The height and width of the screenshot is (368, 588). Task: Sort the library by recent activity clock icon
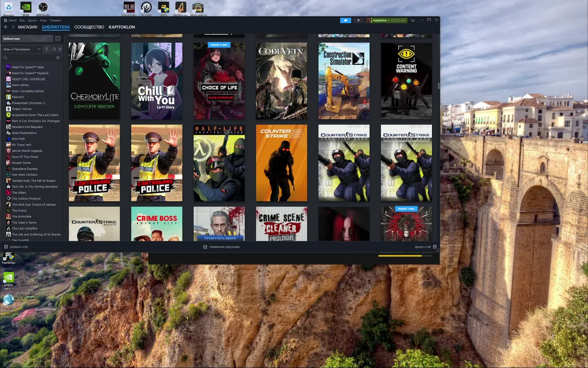[54, 49]
